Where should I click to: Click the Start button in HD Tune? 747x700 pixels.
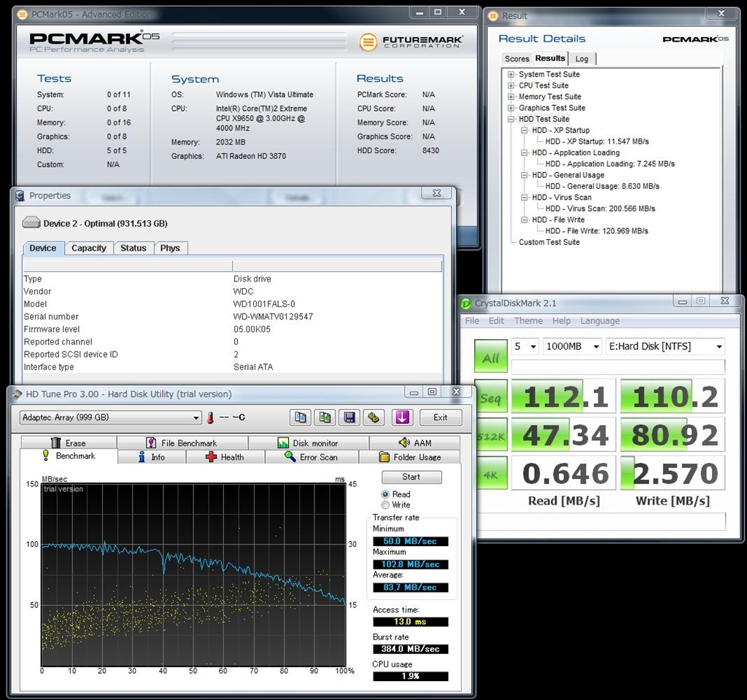pos(411,477)
